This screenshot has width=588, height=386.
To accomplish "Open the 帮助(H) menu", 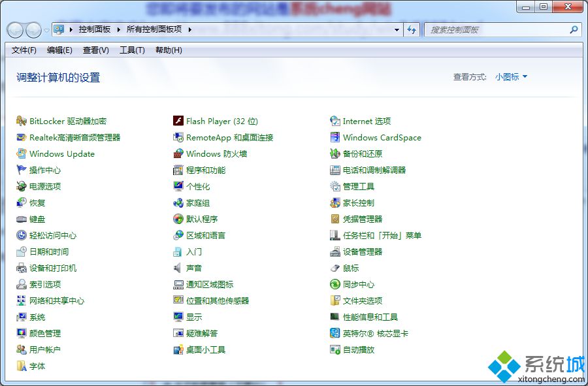I will (x=169, y=50).
